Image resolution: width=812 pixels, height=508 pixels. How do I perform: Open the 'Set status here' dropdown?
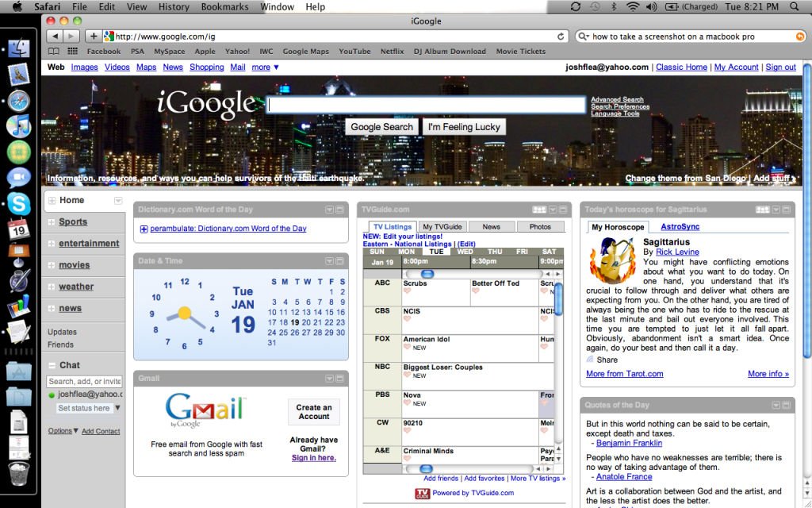[x=118, y=408]
